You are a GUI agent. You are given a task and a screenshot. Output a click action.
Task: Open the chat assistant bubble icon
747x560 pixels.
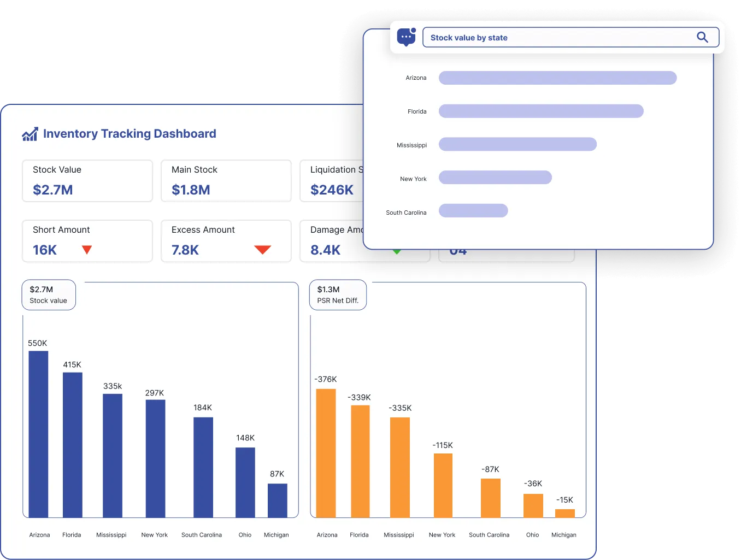pyautogui.click(x=407, y=37)
